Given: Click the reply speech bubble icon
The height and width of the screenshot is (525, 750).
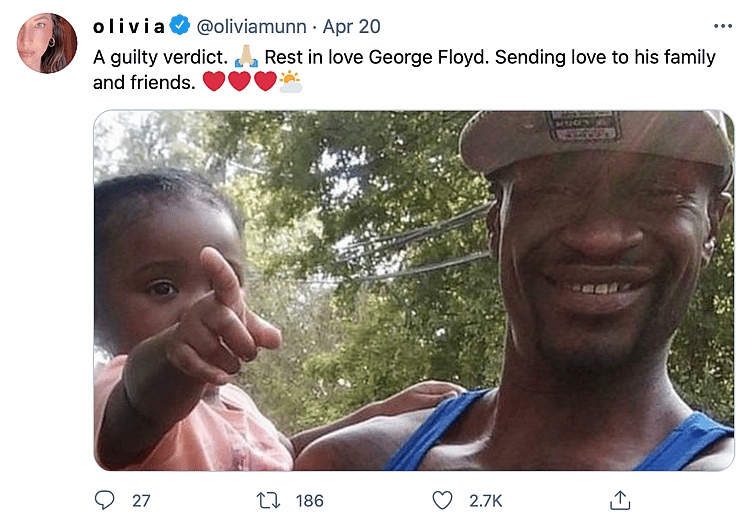Looking at the screenshot, I should (x=105, y=499).
